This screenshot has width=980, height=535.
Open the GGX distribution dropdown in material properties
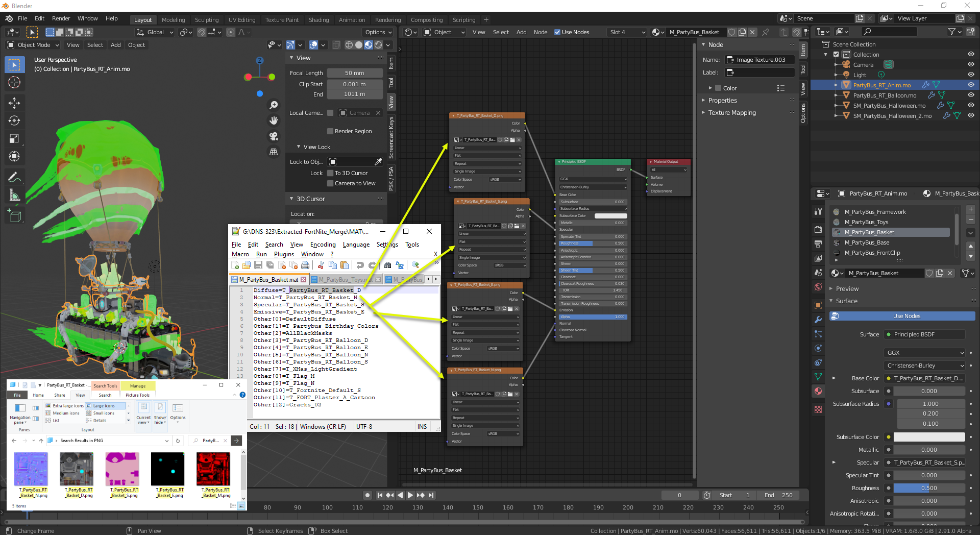925,353
